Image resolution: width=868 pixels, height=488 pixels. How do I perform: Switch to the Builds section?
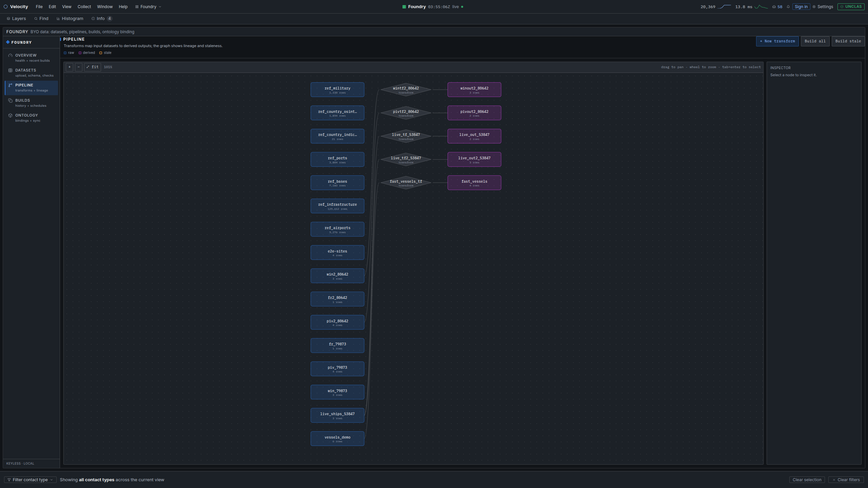(x=32, y=103)
